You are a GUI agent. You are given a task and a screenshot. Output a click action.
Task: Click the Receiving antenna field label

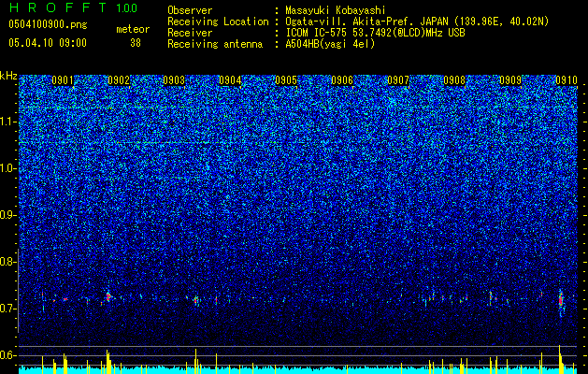coord(215,44)
